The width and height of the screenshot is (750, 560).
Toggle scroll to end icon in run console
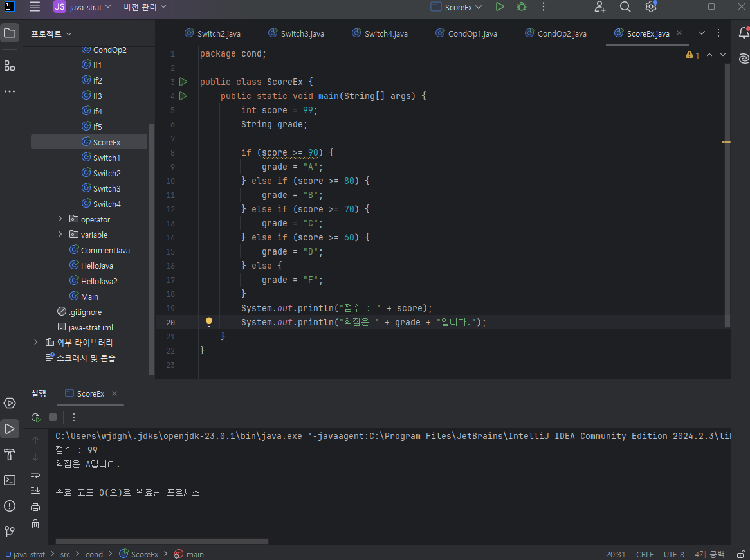pos(35,491)
